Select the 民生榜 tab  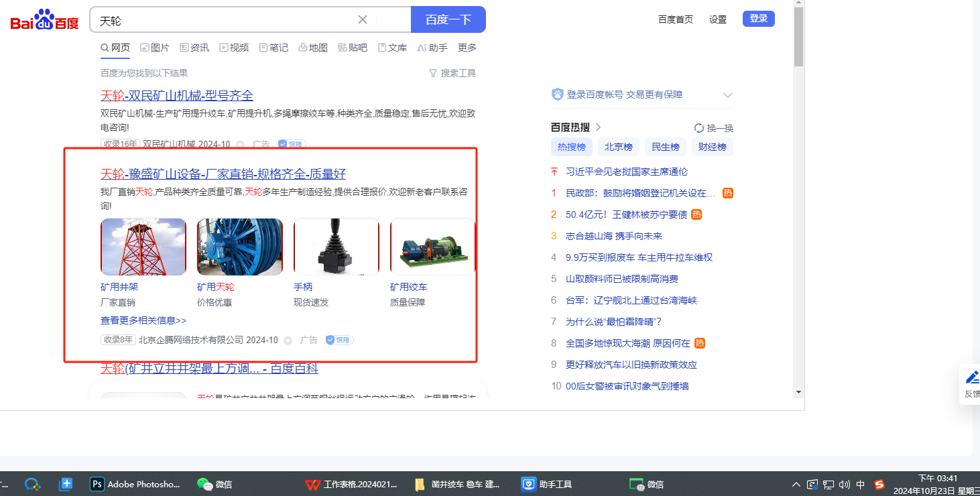pyautogui.click(x=666, y=147)
